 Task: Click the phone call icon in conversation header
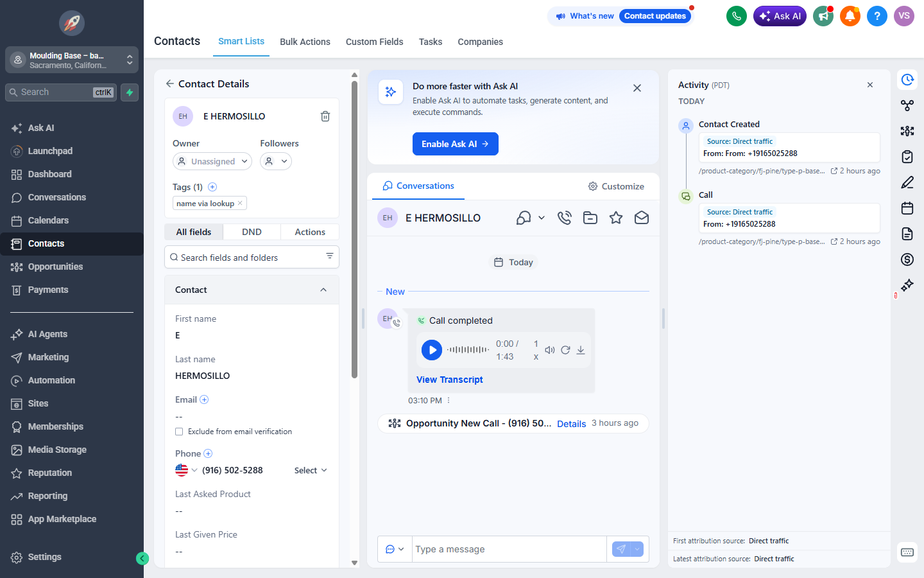[565, 218]
